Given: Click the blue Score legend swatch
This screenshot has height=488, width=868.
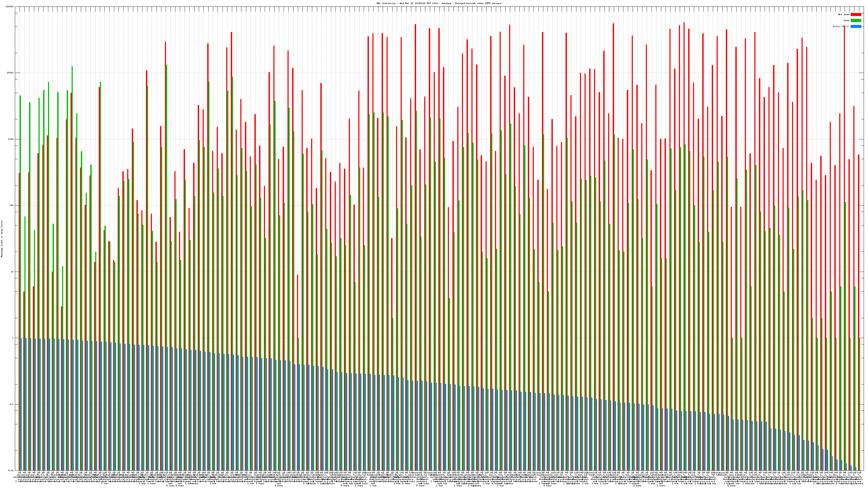Looking at the screenshot, I should pyautogui.click(x=856, y=26).
